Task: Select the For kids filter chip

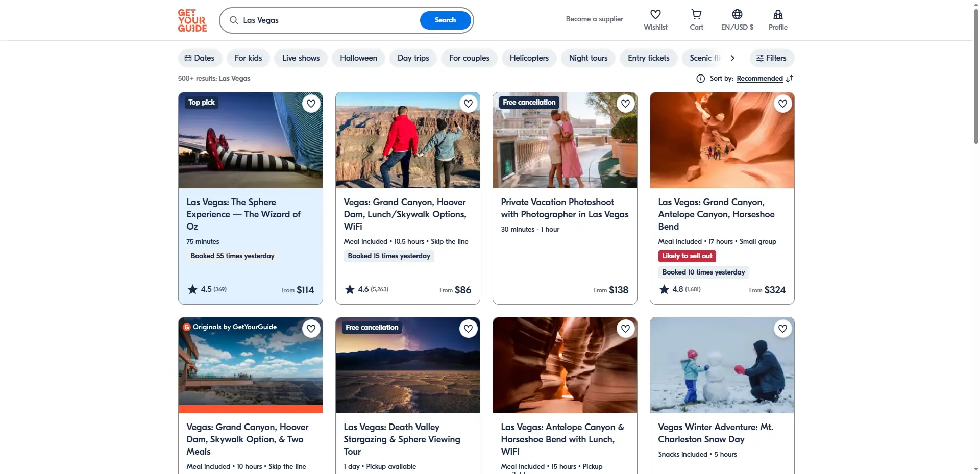Action: [248, 58]
